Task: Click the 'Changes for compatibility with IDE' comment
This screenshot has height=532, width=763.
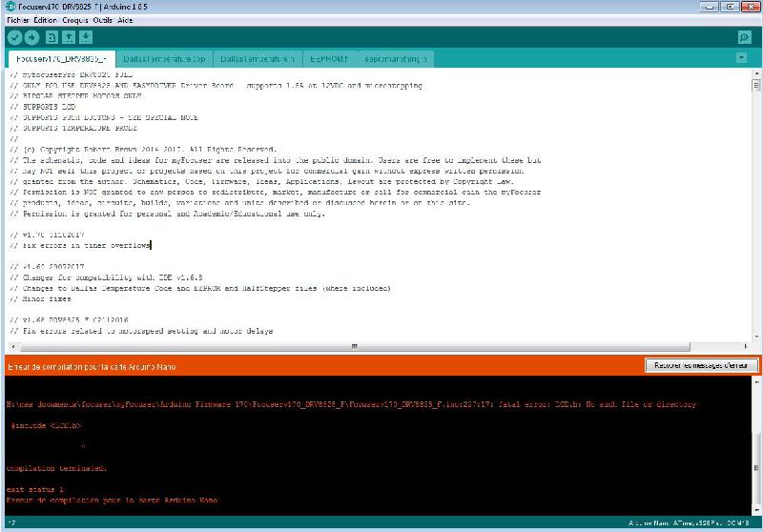Action: coord(106,277)
